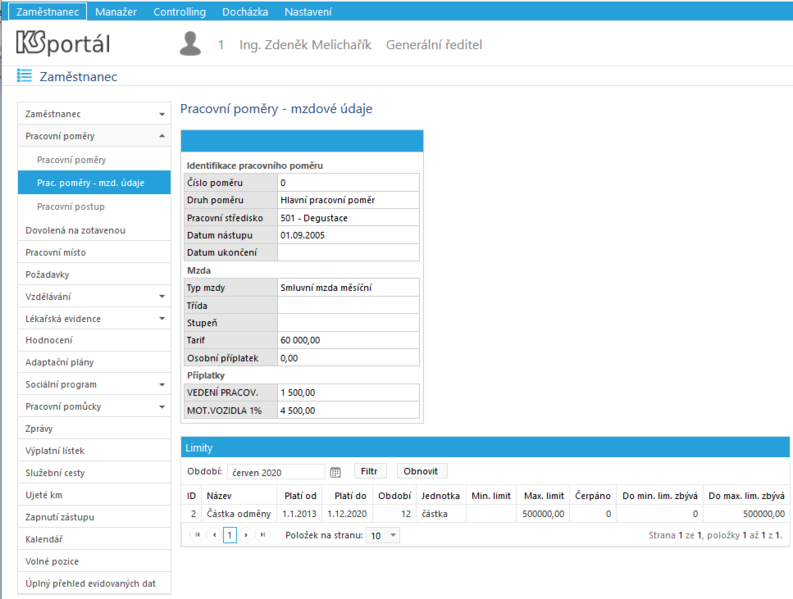Sort by ID column header

(191, 496)
